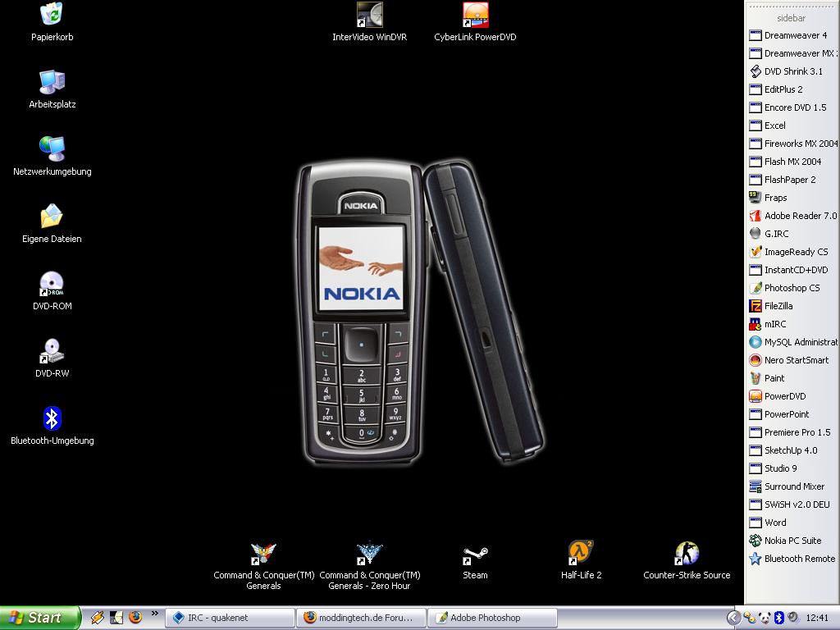Open Nokia PC Suite in the sidebar
The height and width of the screenshot is (630, 840).
click(x=792, y=541)
